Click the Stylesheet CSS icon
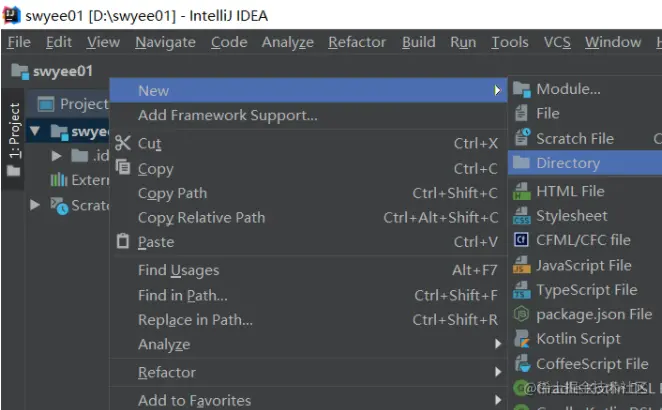662x410 pixels. pos(522,216)
